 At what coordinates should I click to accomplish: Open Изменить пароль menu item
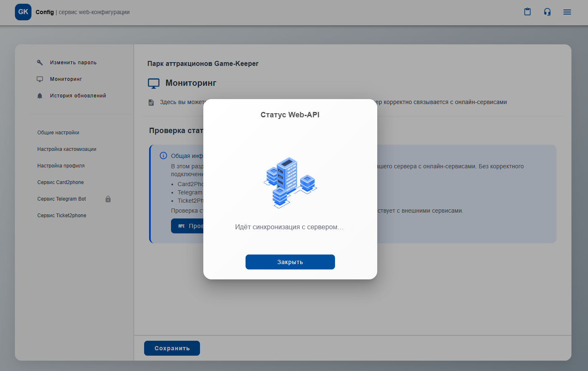pos(73,63)
